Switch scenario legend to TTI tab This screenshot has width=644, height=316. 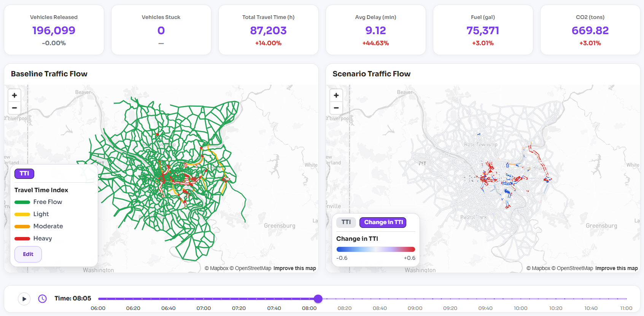(x=346, y=222)
